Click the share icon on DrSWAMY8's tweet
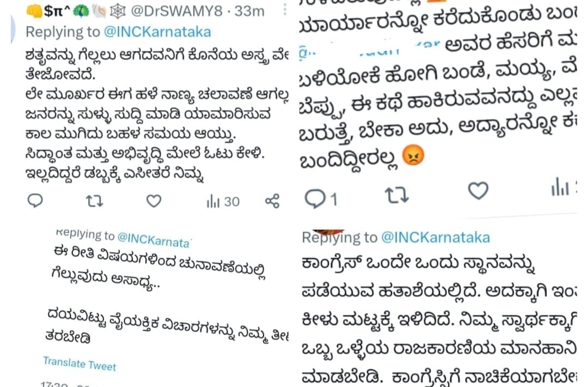 [x=272, y=201]
